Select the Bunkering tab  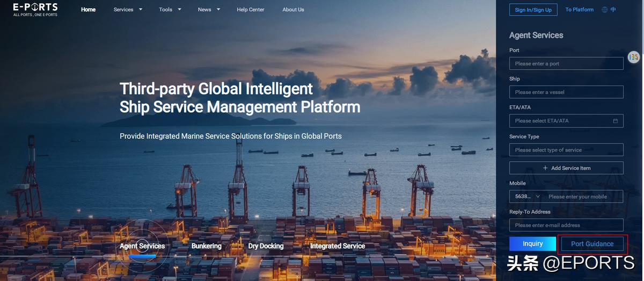[x=207, y=246]
